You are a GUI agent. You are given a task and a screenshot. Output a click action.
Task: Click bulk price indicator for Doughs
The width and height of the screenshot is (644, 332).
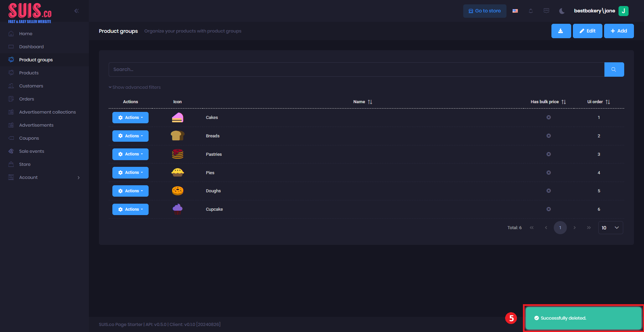pos(548,191)
